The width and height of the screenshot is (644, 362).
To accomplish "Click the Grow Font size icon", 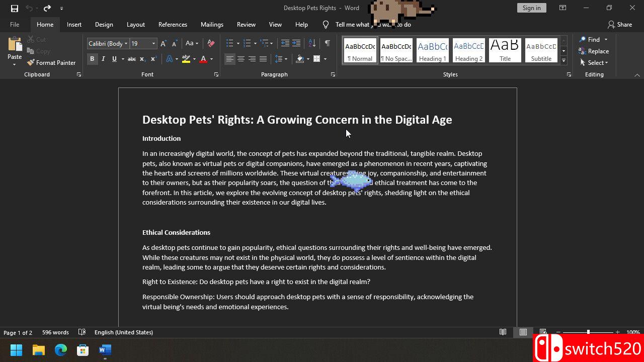I will 164,44.
